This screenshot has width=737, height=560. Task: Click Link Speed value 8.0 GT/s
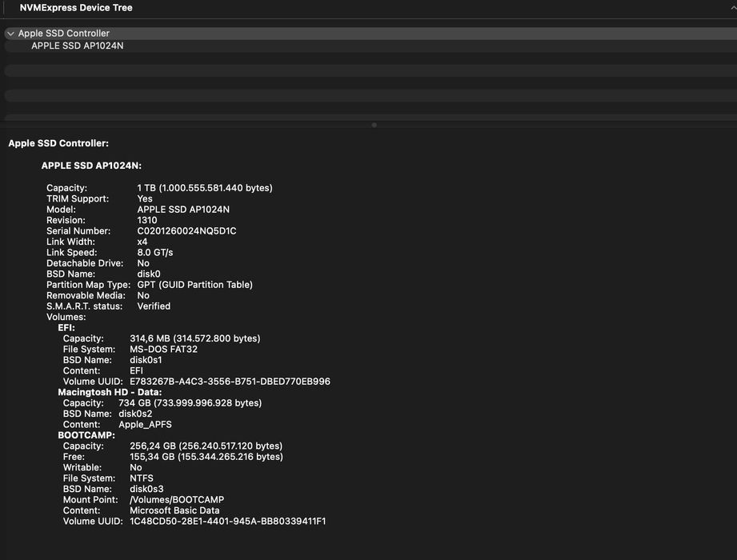[x=155, y=253]
